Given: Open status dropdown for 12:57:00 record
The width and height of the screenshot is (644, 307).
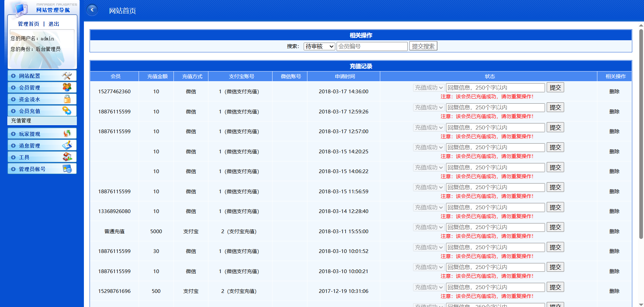Looking at the screenshot, I should click(429, 127).
